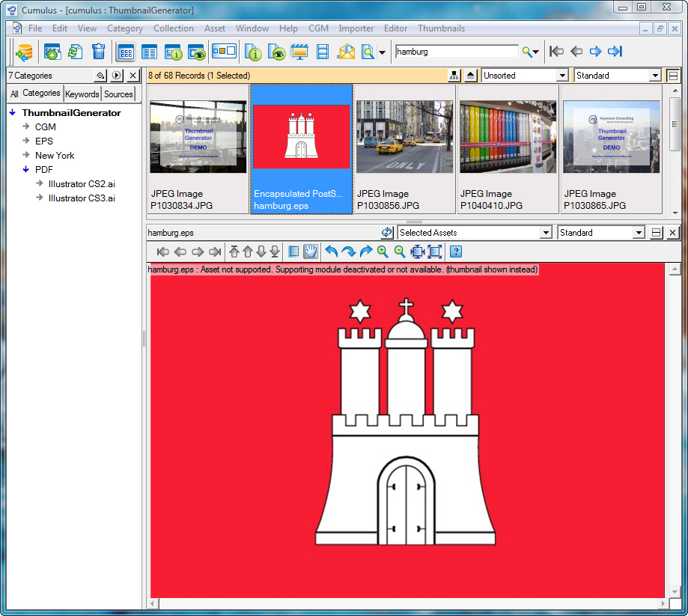Screen dimensions: 688x616
Task: Toggle sort direction triangle button
Action: click(470, 76)
